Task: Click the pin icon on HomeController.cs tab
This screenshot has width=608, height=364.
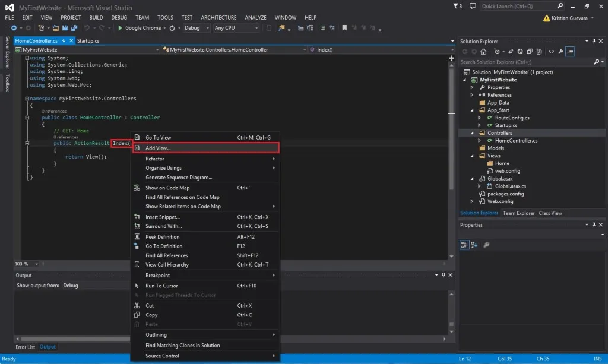Action: (x=64, y=41)
